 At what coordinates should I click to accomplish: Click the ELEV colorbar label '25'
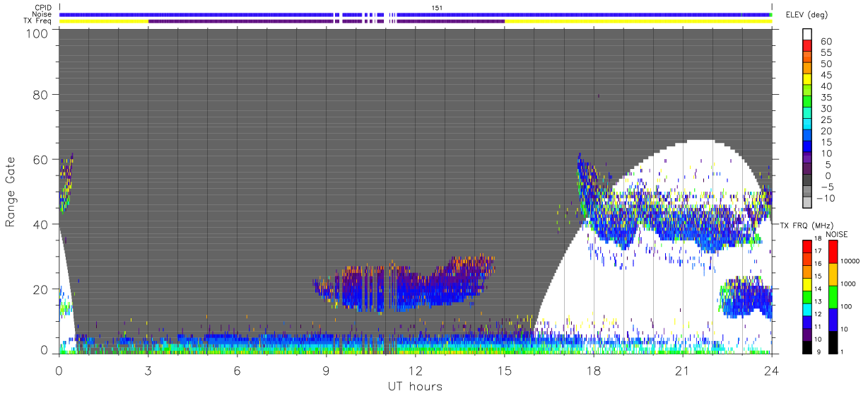point(825,120)
